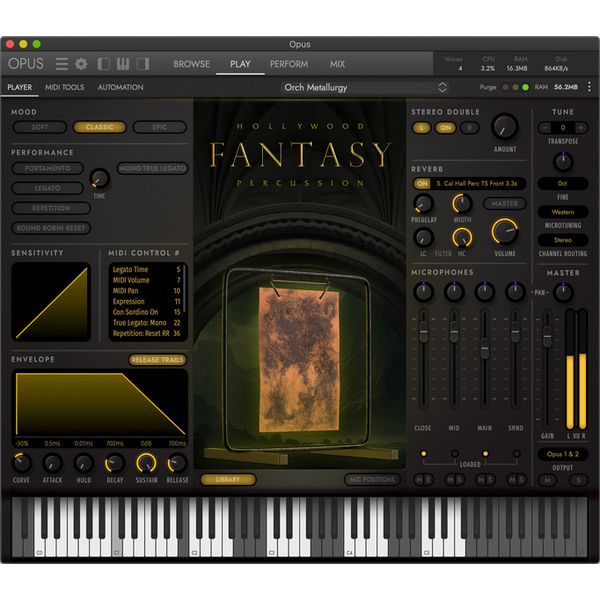Switch to the Mix tab
Image resolution: width=600 pixels, height=600 pixels.
tap(337, 64)
